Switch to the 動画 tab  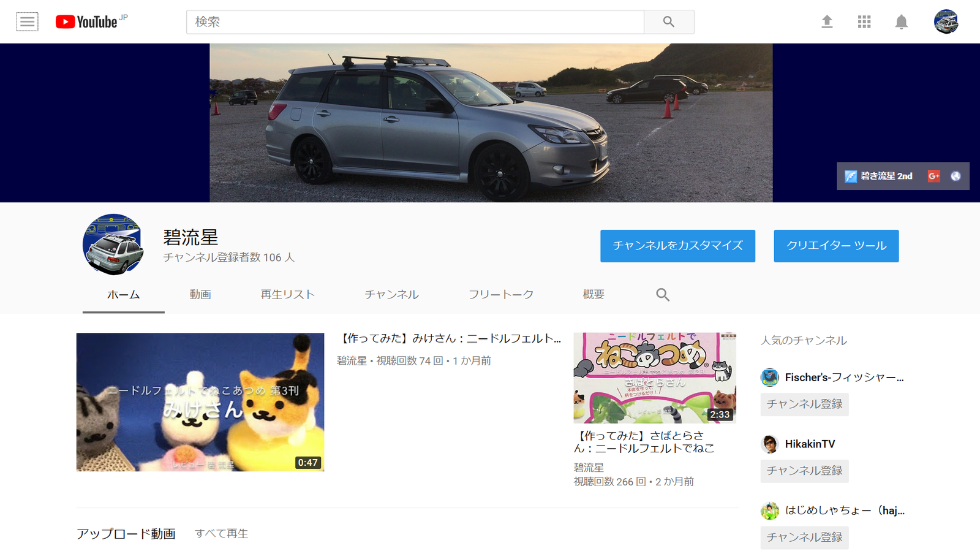200,295
